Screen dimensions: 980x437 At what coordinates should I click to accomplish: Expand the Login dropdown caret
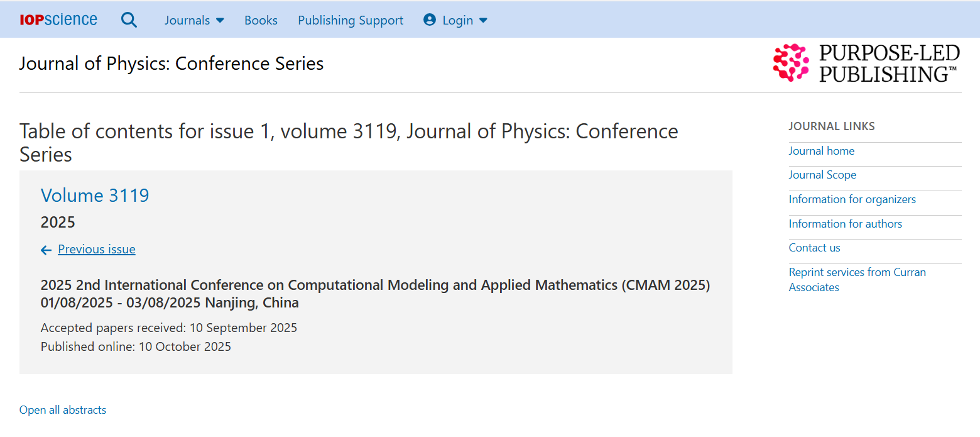483,20
